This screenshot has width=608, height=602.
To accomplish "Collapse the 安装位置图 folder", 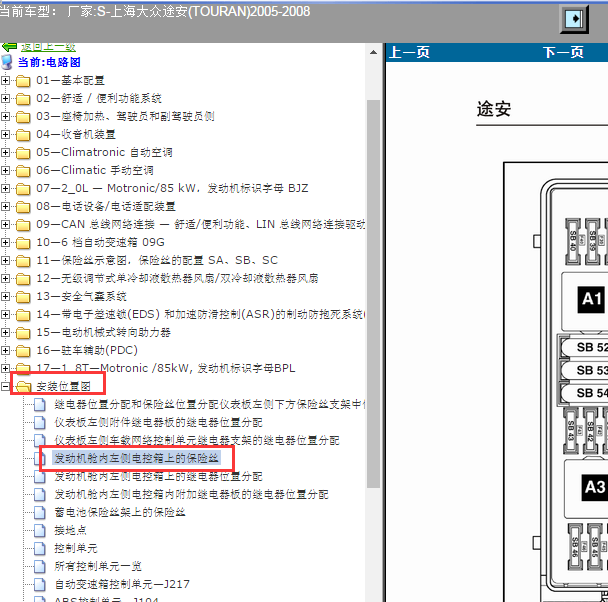I will coord(5,386).
